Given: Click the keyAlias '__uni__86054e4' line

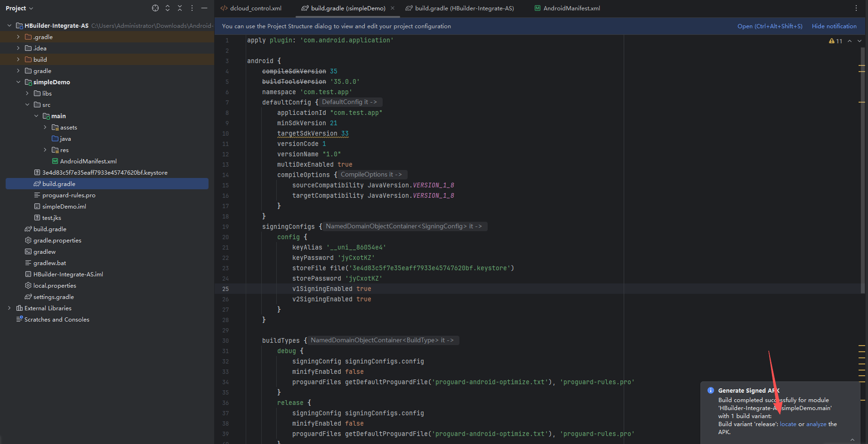Looking at the screenshot, I should click(x=339, y=247).
